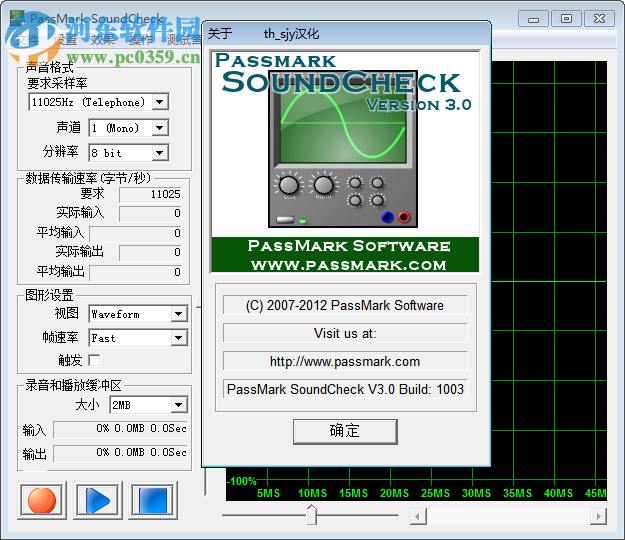Click the 10MS axis label on the graph
The height and width of the screenshot is (540, 625).
pyautogui.click(x=312, y=493)
